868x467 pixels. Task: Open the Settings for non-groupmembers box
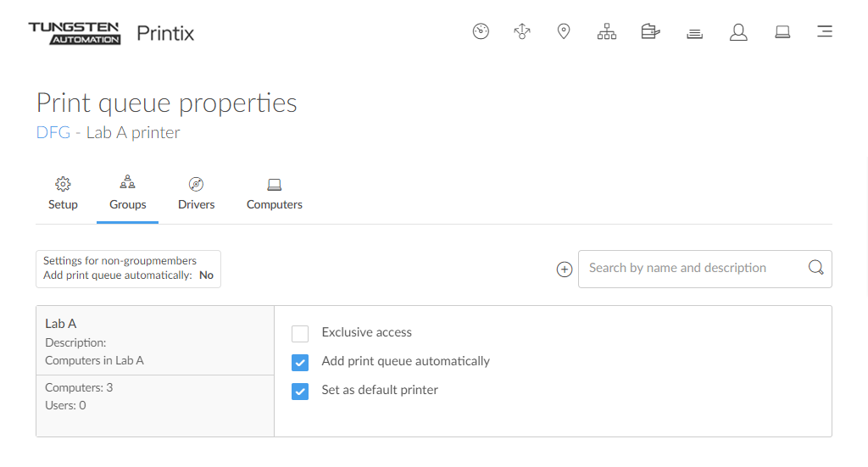point(128,269)
